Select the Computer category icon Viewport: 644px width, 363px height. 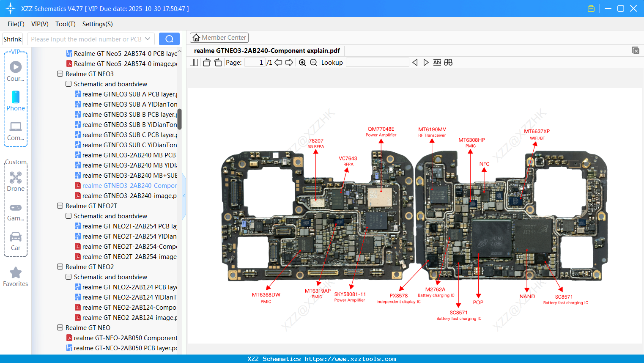point(16,131)
